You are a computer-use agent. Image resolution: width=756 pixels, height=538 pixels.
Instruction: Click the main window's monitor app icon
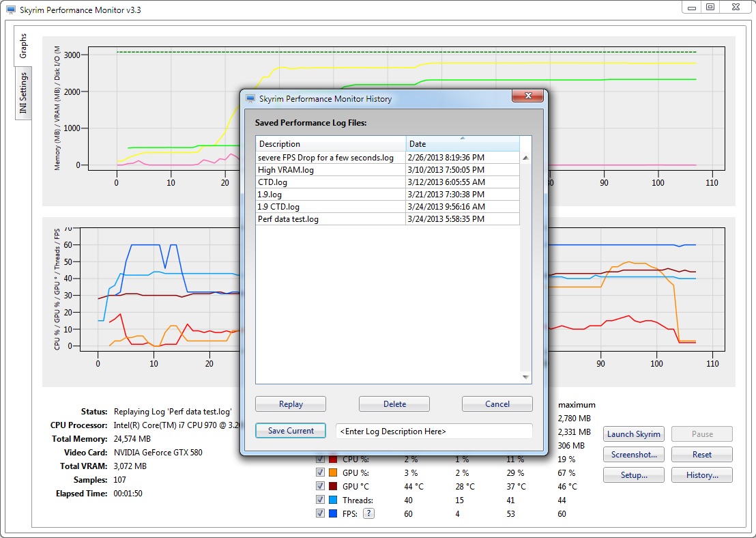10,10
